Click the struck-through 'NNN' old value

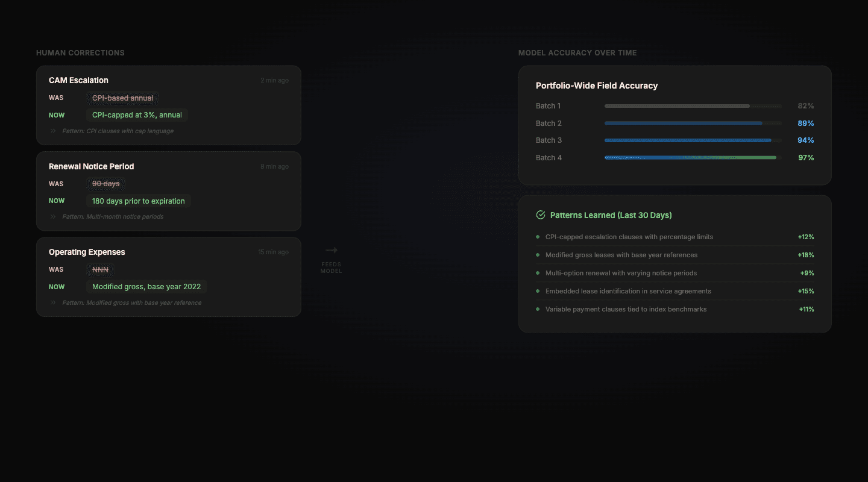(x=100, y=269)
